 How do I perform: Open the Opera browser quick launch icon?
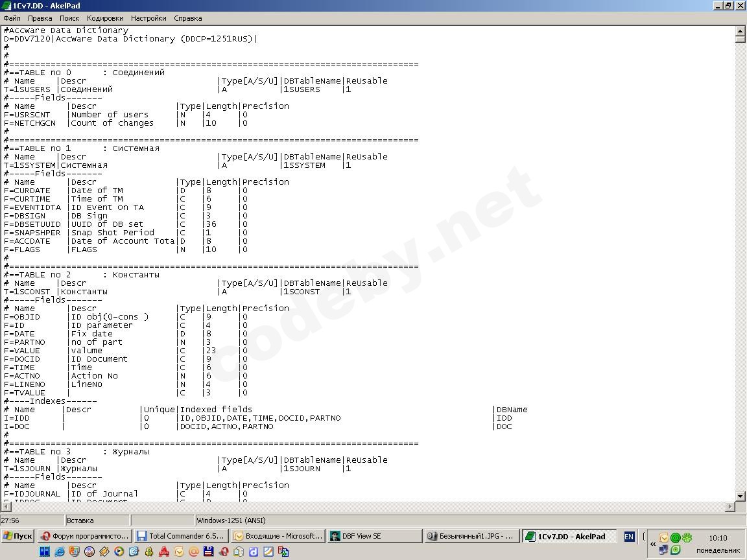click(224, 552)
